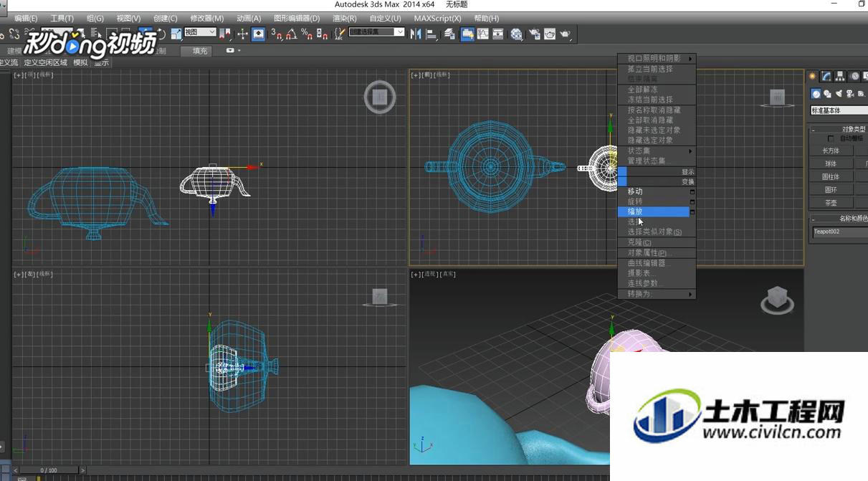
Task: Click the 长方体 primitive button
Action: click(x=831, y=151)
